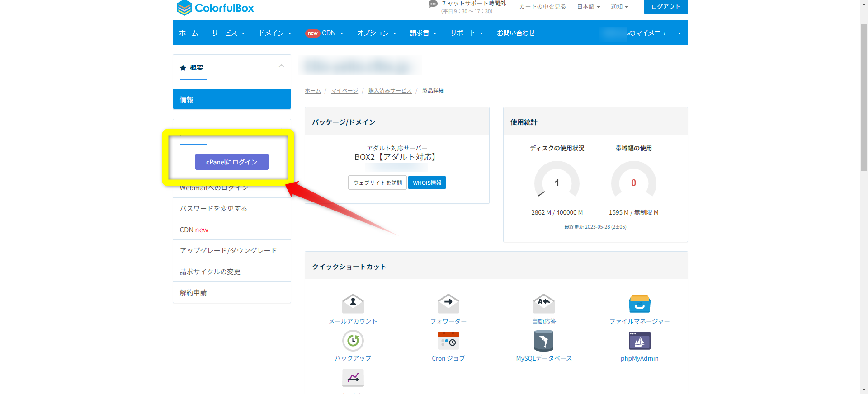Image resolution: width=868 pixels, height=394 pixels.
Task: Expand the マイメニュー account dropdown
Action: coord(653,33)
